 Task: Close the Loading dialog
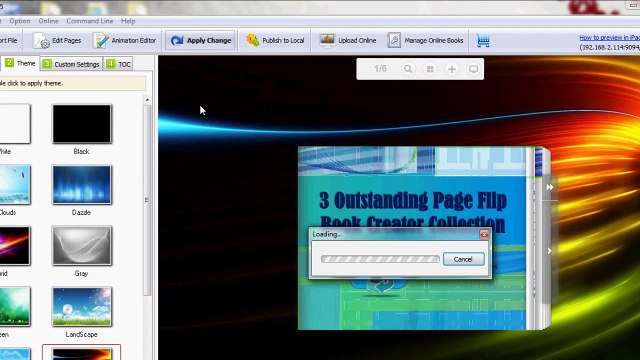click(484, 234)
